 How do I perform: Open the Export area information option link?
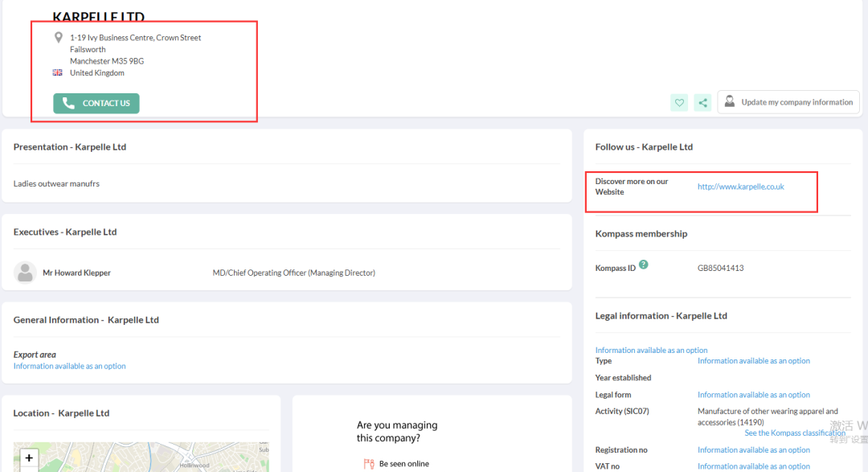click(x=70, y=366)
